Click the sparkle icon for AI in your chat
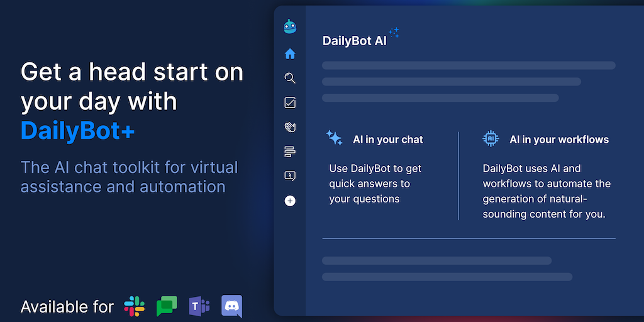The height and width of the screenshot is (322, 644). [x=335, y=138]
